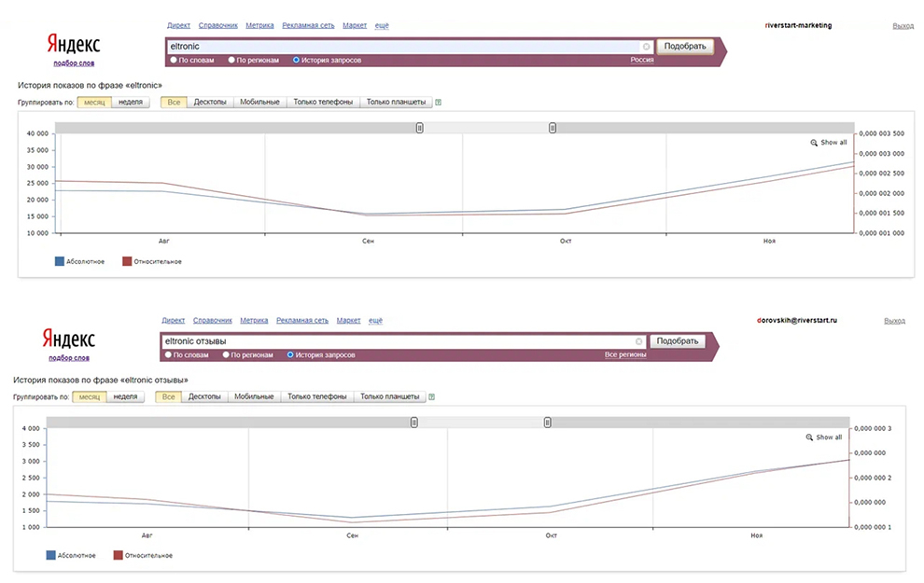Switch to 'Все' devices tab in bottom panel
The width and height of the screenshot is (924, 583).
coord(169,397)
